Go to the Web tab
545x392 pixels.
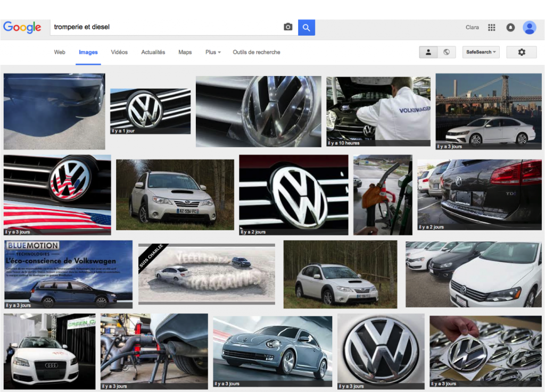pyautogui.click(x=60, y=52)
